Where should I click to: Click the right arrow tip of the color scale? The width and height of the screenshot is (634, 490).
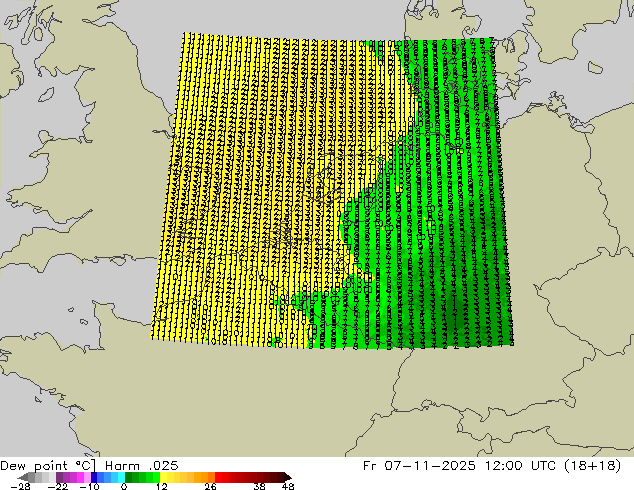coord(288,477)
